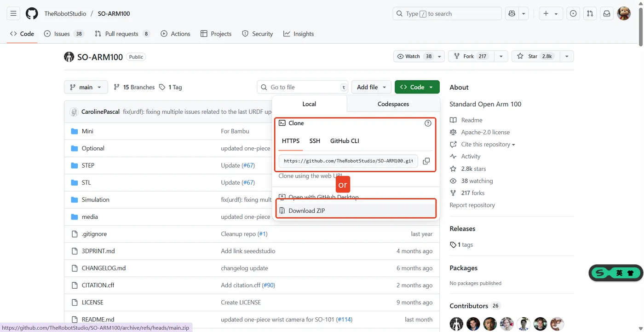Expand the Watch options dropdown arrow
This screenshot has width=644, height=332.
pos(440,56)
